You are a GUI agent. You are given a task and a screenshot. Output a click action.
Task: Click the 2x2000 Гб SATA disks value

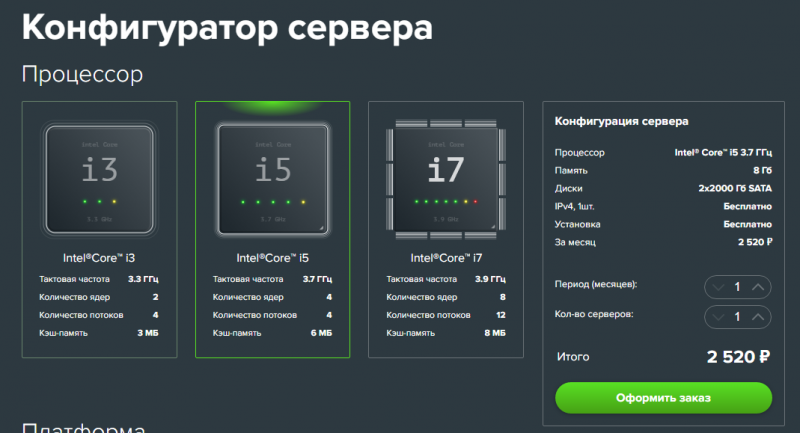[735, 188]
